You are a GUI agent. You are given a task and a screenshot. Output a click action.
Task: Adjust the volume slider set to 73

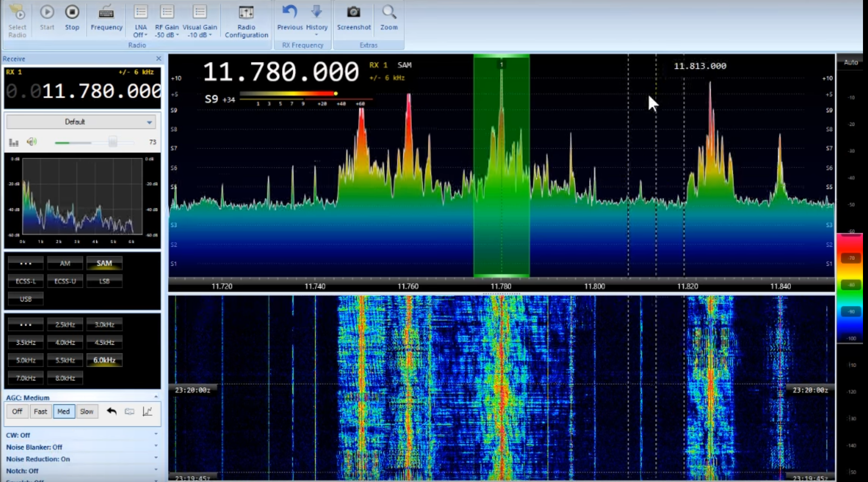[113, 142]
